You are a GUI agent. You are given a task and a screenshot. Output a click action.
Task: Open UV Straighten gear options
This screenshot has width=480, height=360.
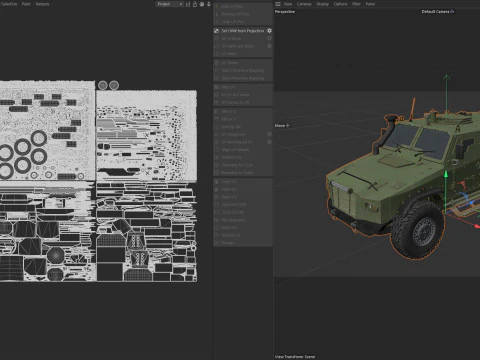tap(269, 134)
